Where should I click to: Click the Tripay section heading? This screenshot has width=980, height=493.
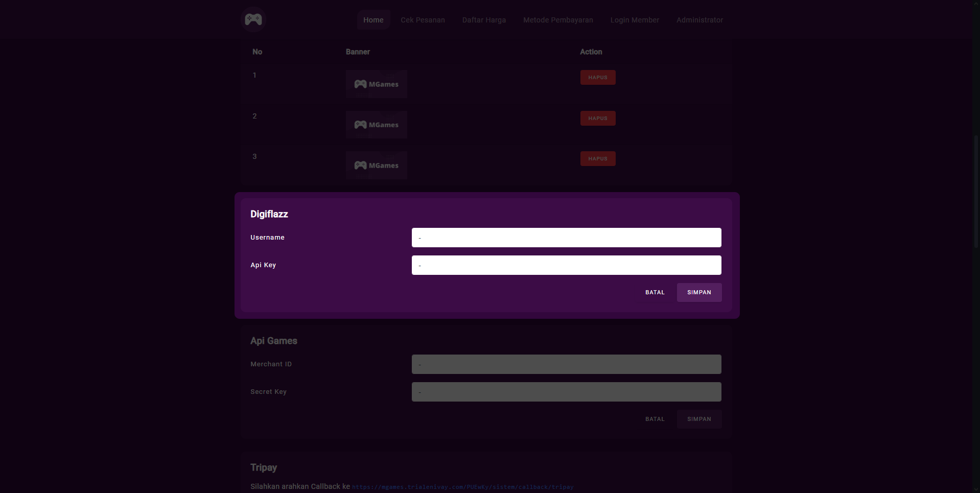(264, 467)
